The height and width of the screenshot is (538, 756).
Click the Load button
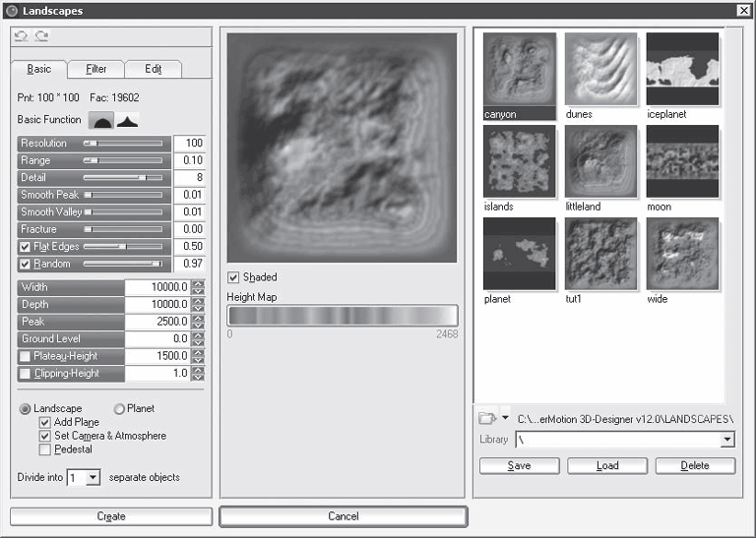coord(607,465)
